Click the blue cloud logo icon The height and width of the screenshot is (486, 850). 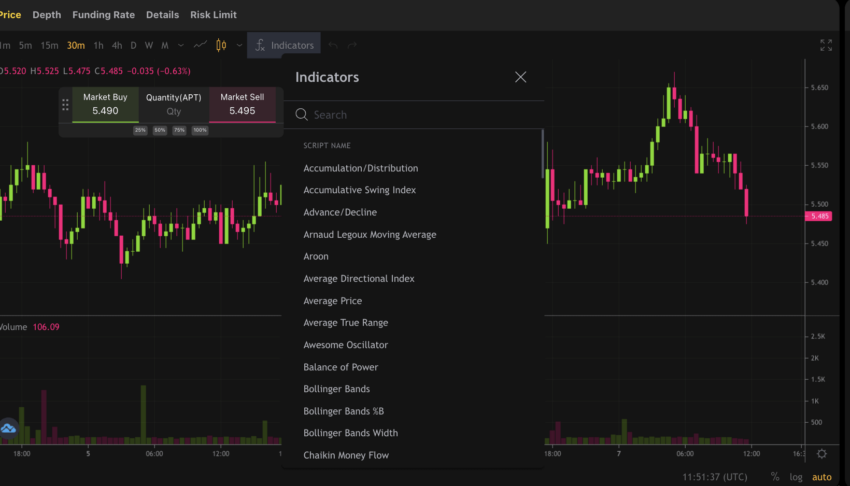pos(8,429)
